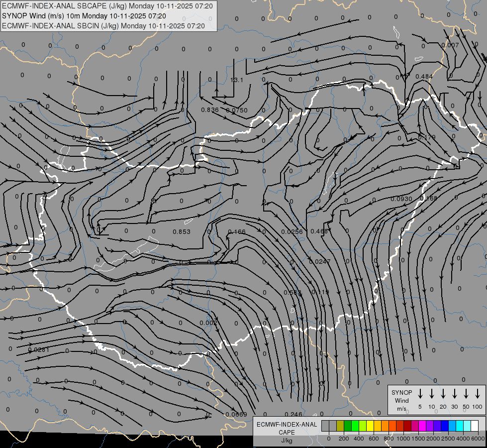Click the map value '0.0750'
This screenshot has height=448, width=487.
tap(237, 110)
